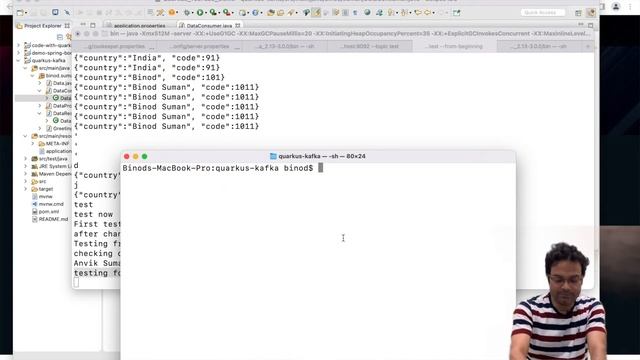The width and height of the screenshot is (640, 360).
Task: Click line with "Binod", "code":101
Action: [x=149, y=77]
